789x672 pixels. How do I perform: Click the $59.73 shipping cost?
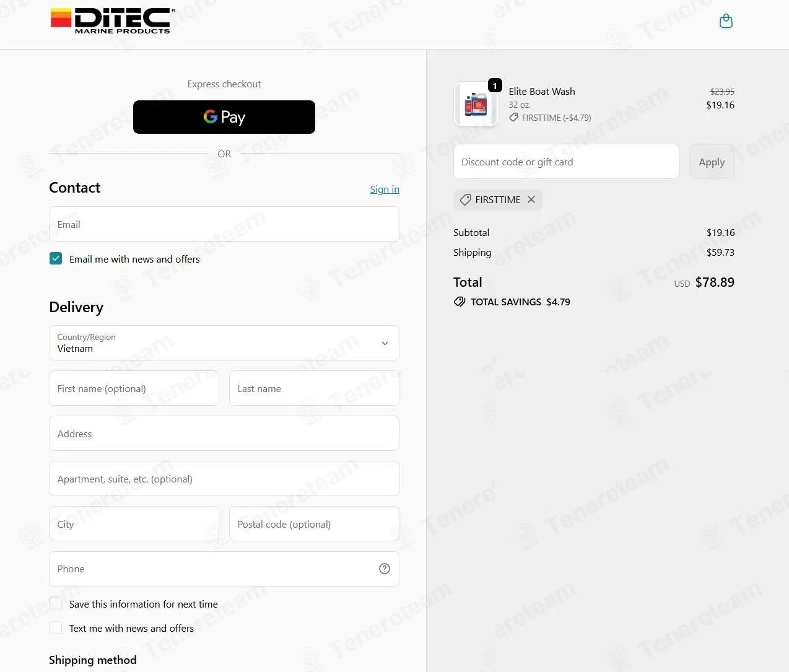(x=720, y=252)
